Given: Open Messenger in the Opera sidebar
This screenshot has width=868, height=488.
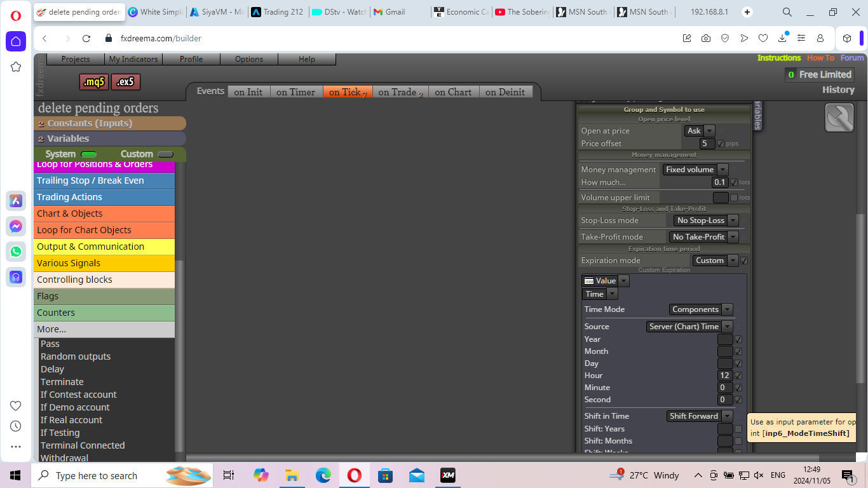Looking at the screenshot, I should coord(16,226).
